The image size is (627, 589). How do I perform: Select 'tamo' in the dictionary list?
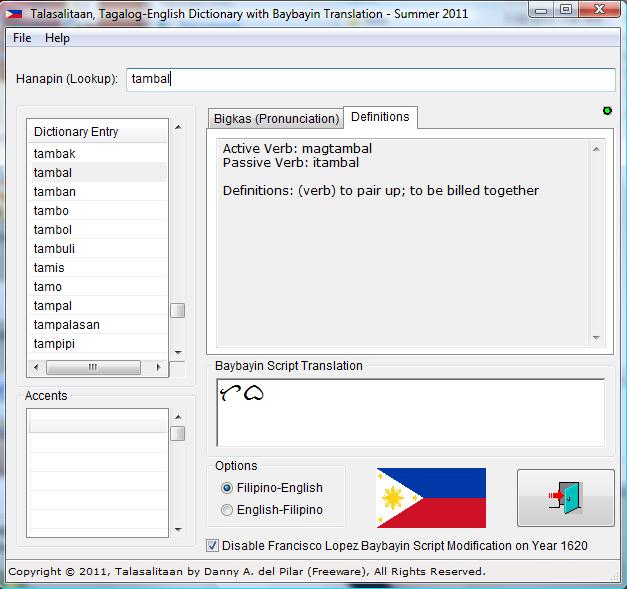click(98, 287)
